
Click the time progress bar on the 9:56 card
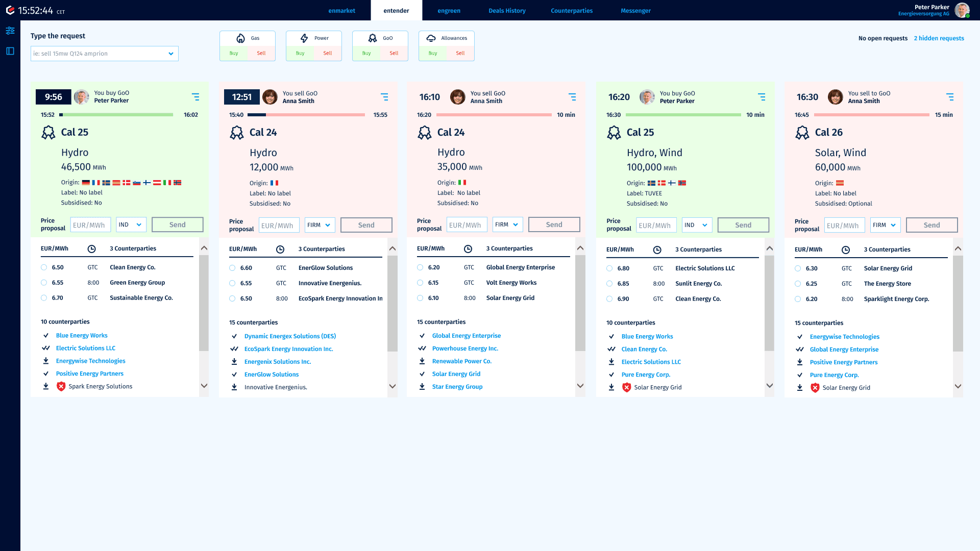coord(117,115)
